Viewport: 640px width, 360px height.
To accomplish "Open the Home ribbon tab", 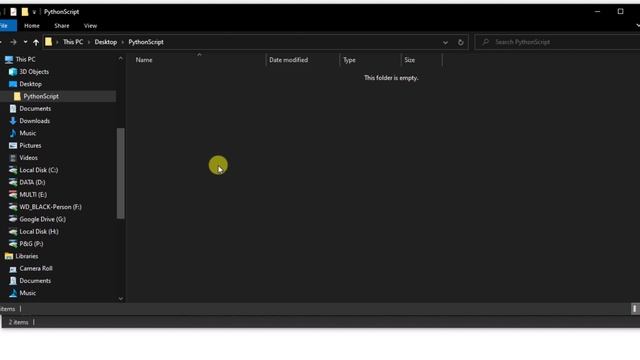I will coord(32,26).
